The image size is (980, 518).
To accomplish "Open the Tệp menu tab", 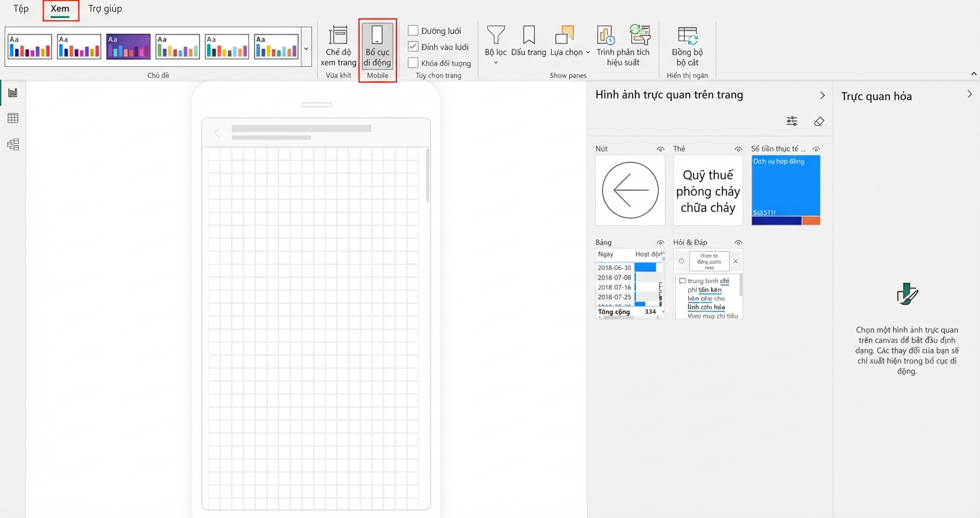I will tap(21, 9).
